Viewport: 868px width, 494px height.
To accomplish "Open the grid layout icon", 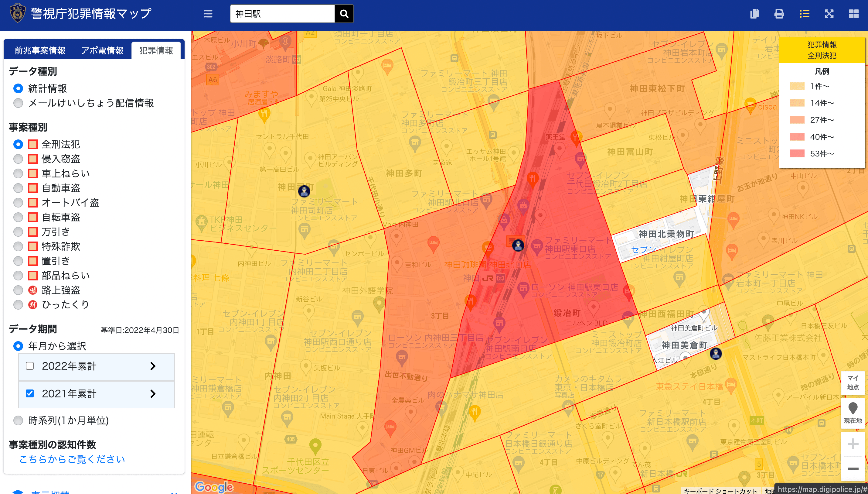I will 853,14.
